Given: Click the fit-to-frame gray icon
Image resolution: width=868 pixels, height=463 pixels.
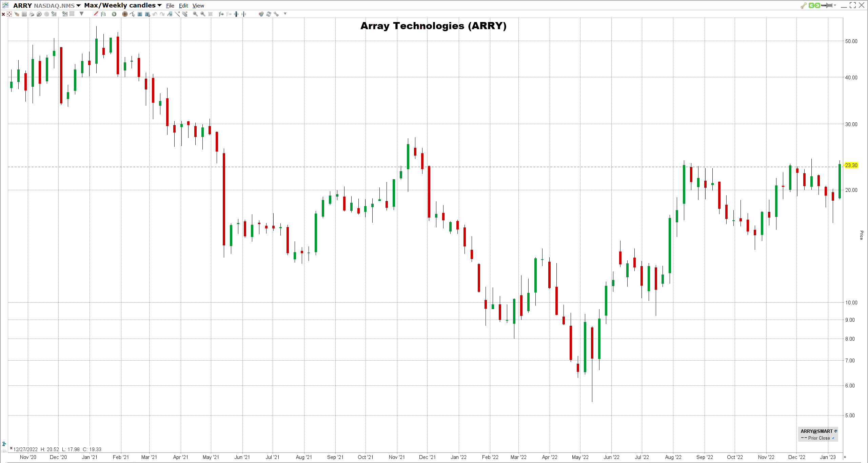Looking at the screenshot, I should (210, 14).
